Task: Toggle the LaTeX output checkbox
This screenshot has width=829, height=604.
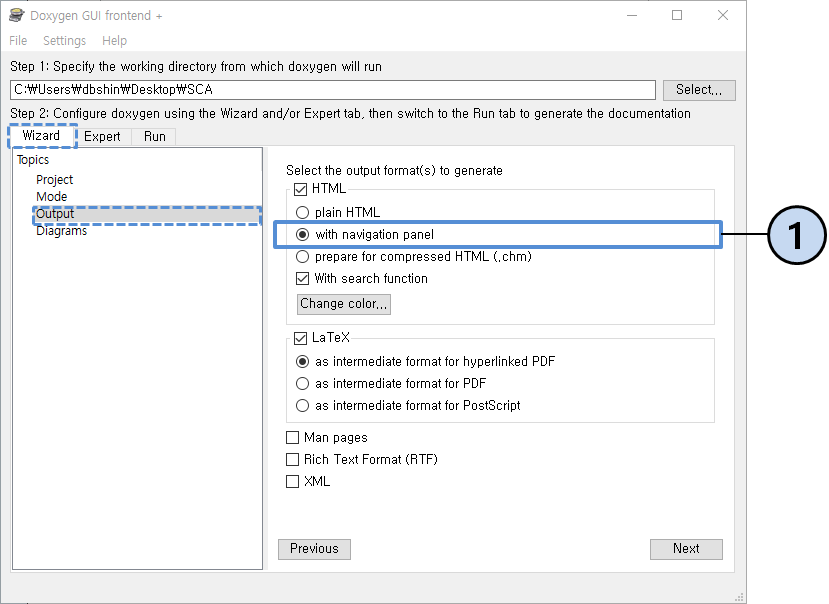Action: [300, 338]
